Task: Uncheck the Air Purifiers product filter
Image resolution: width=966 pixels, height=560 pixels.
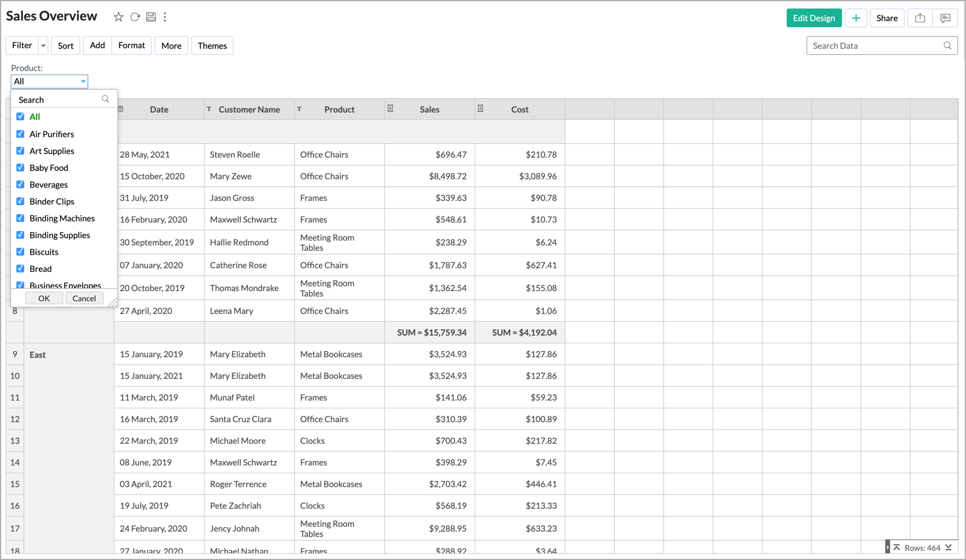Action: pyautogui.click(x=20, y=134)
